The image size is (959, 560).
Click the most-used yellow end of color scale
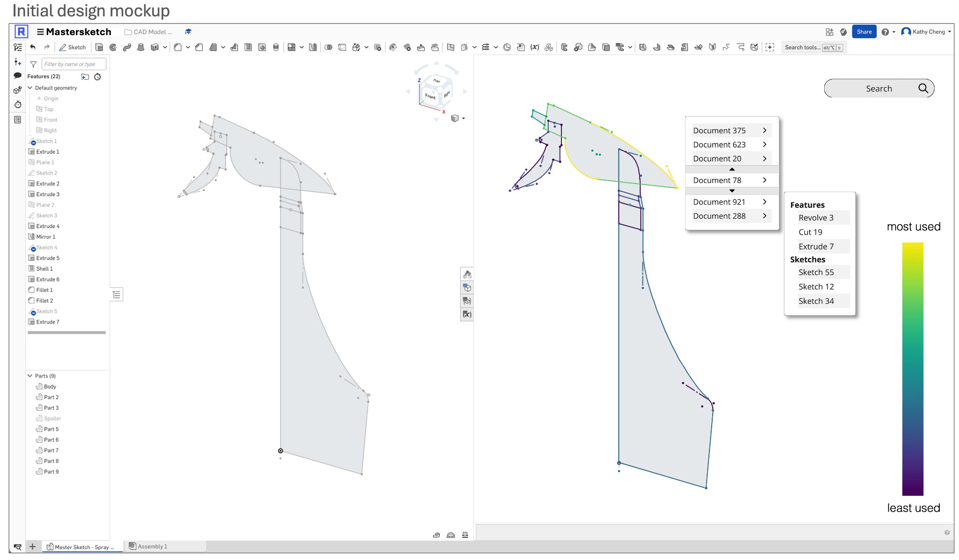(x=912, y=248)
